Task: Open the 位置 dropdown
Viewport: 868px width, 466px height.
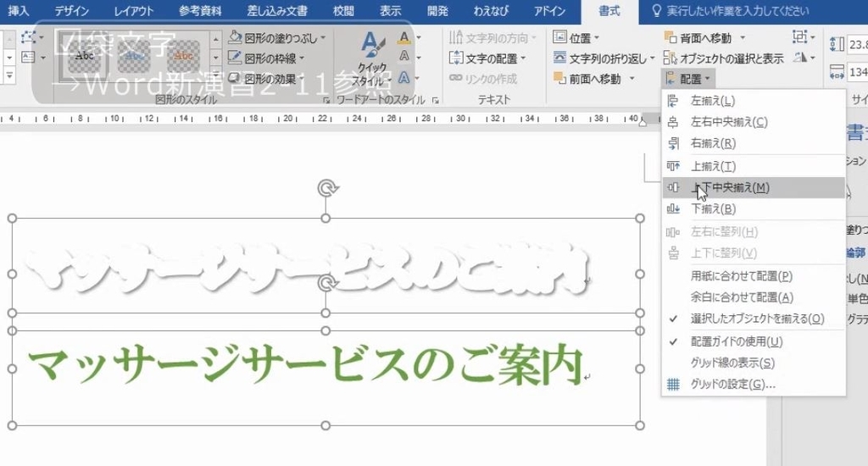Action: (x=576, y=37)
